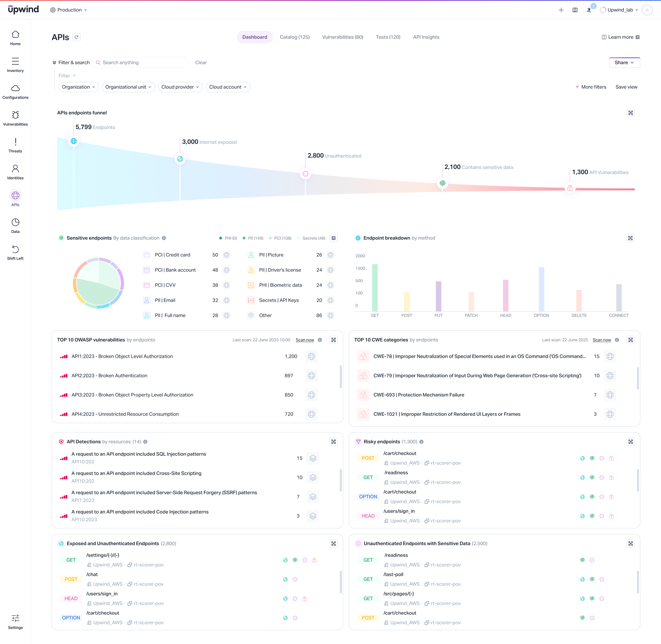Open More filters

coord(591,87)
